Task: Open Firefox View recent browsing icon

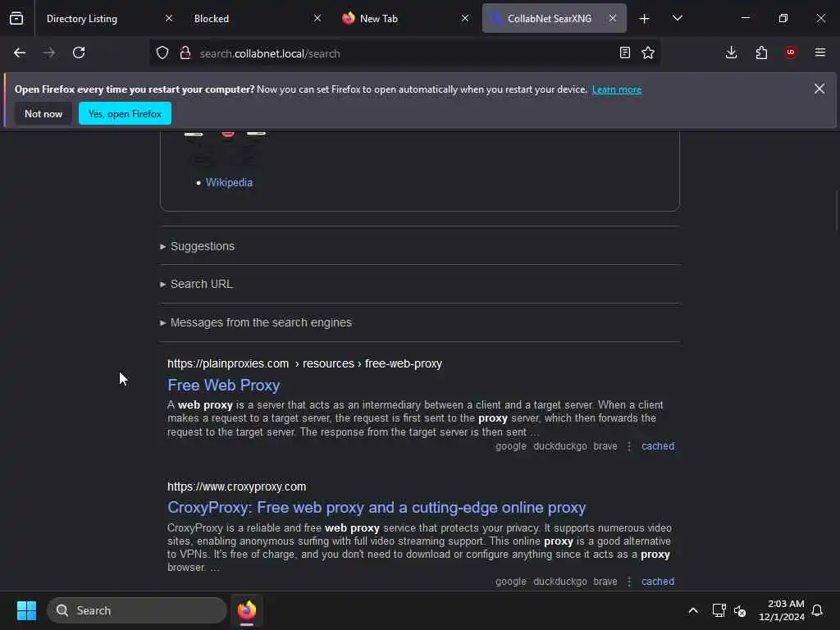Action: (x=16, y=18)
